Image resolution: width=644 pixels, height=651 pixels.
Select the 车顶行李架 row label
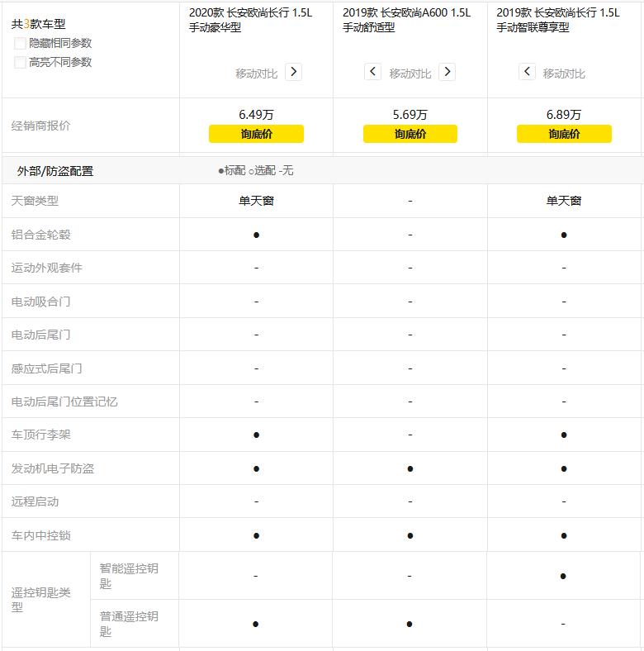[x=40, y=435]
